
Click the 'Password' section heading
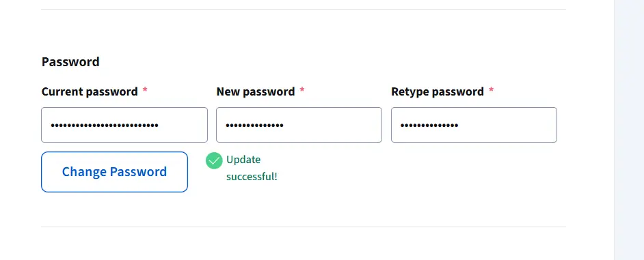click(x=70, y=62)
